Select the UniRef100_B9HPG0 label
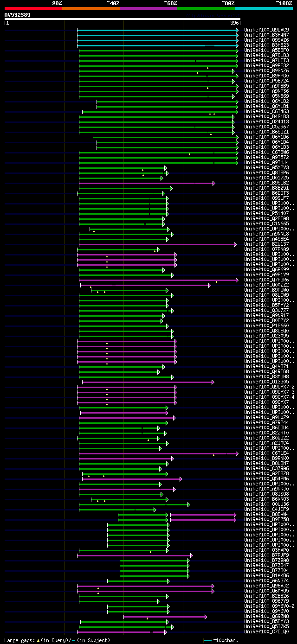Screen dimensions: 297x644 [266, 76]
